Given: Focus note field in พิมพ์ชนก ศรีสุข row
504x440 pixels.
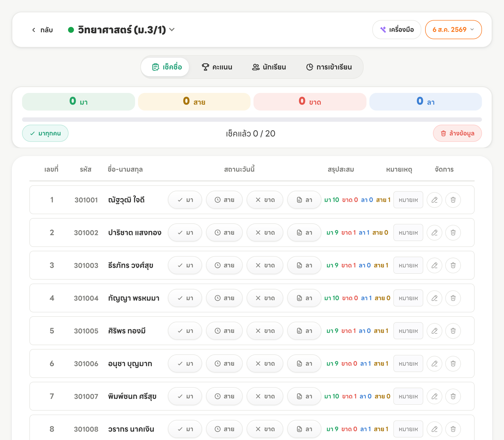Looking at the screenshot, I should [408, 396].
